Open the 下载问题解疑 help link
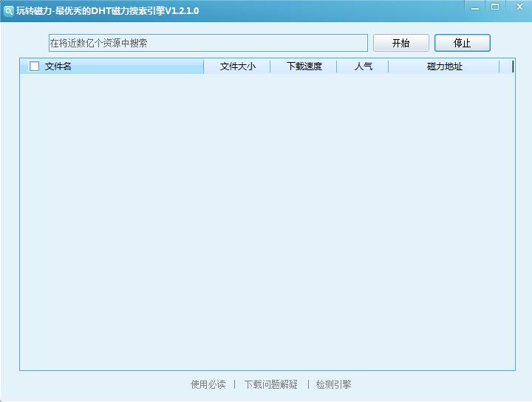Screen dimensions: 532x402 pos(271,384)
